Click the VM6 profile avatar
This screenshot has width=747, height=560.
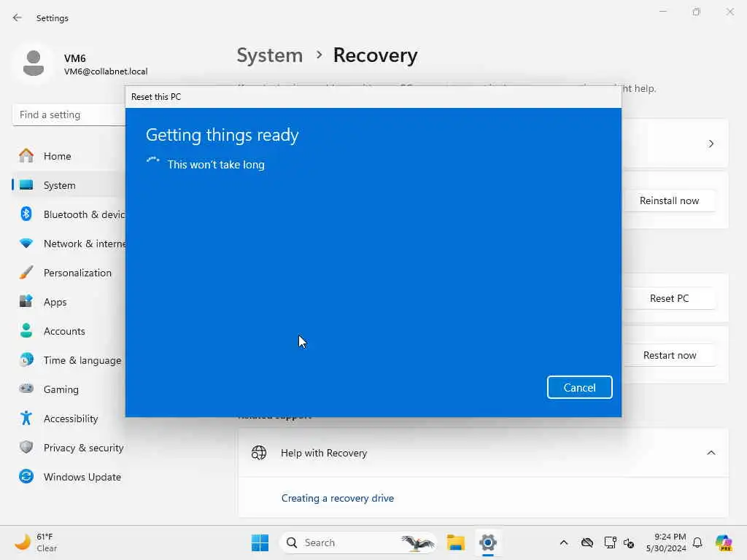pos(34,63)
